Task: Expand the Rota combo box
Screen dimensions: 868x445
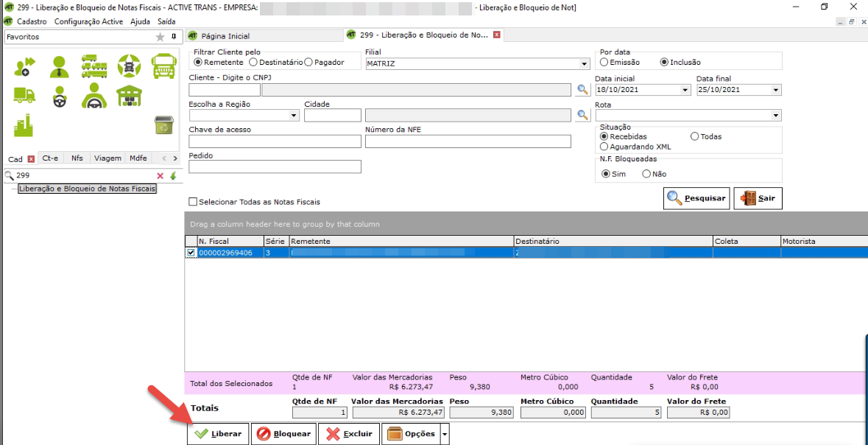Action: (x=775, y=116)
